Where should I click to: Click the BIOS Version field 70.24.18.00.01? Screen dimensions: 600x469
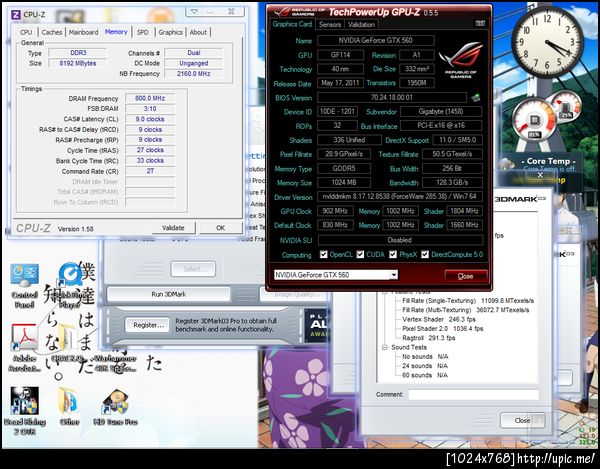point(392,98)
